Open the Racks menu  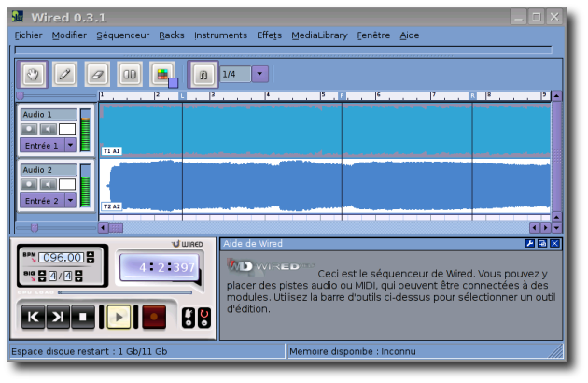(x=172, y=35)
